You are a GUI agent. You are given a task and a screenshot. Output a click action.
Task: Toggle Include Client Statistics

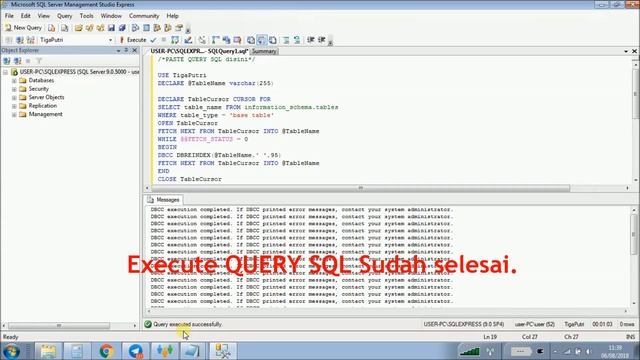pos(227,40)
